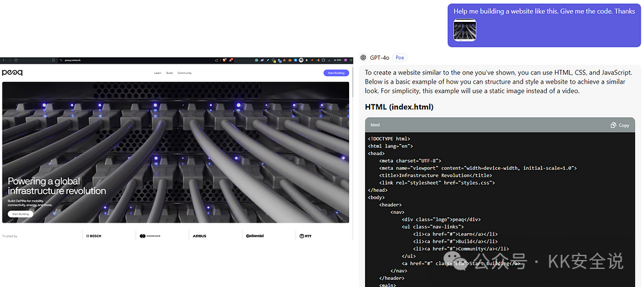Open the Learn menu on the peaq site
Image resolution: width=644 pixels, height=287 pixels.
[x=158, y=73]
